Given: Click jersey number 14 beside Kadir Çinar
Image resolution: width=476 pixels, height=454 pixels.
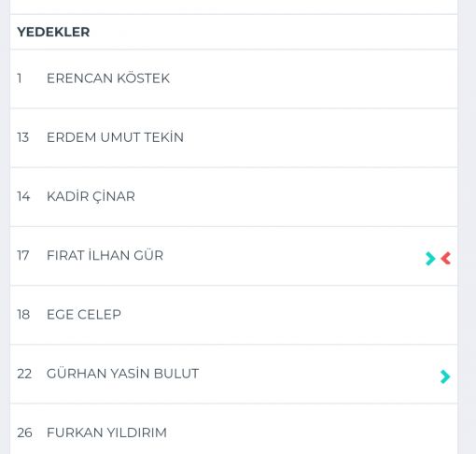Looking at the screenshot, I should pyautogui.click(x=23, y=196).
